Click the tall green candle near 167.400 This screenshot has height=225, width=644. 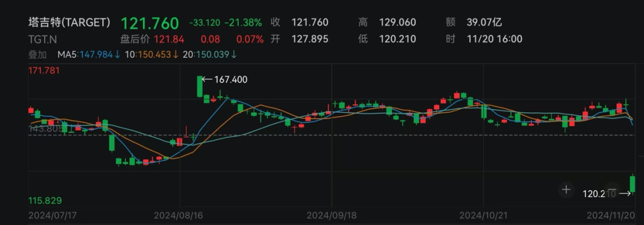pyautogui.click(x=200, y=87)
